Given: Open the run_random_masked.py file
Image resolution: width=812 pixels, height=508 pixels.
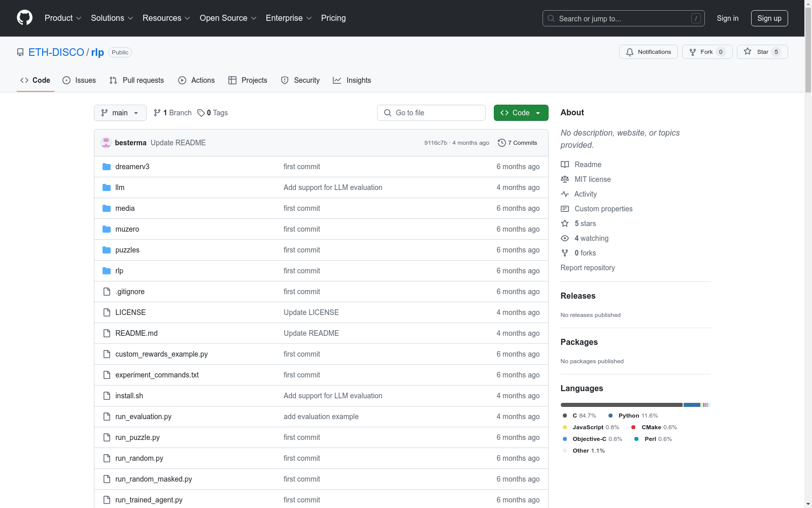Looking at the screenshot, I should click(154, 479).
